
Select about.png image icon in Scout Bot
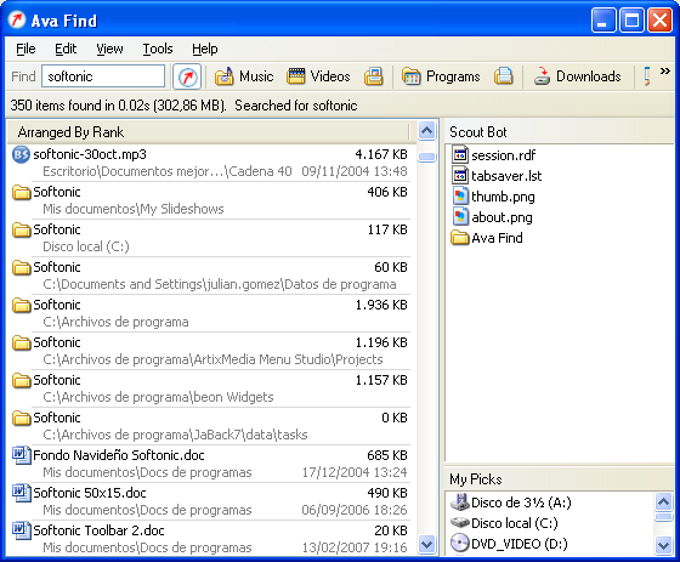[x=460, y=217]
